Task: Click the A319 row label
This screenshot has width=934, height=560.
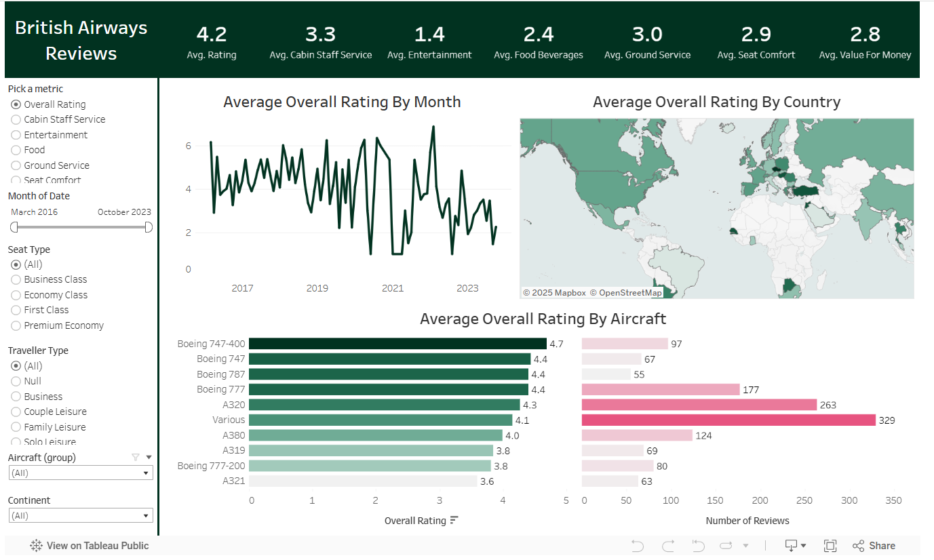Action: tap(234, 450)
